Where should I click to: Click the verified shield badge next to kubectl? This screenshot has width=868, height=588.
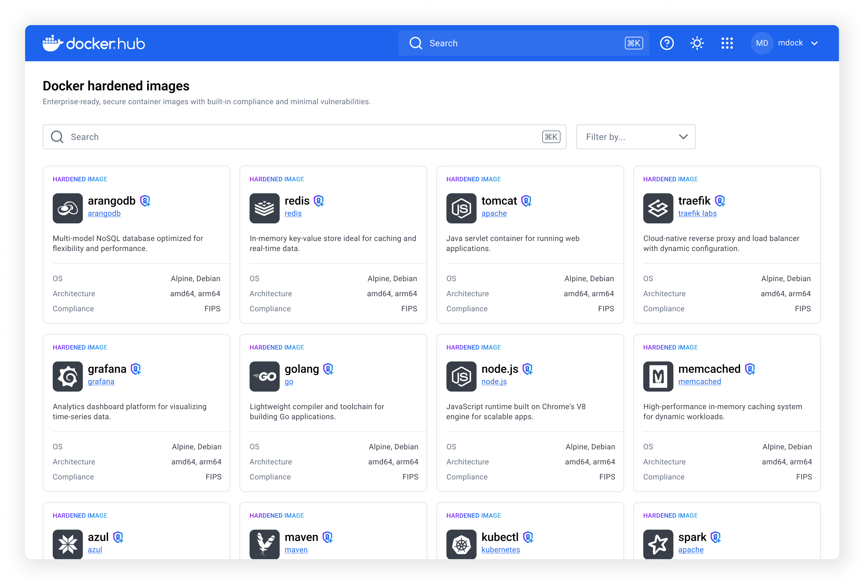pyautogui.click(x=528, y=537)
